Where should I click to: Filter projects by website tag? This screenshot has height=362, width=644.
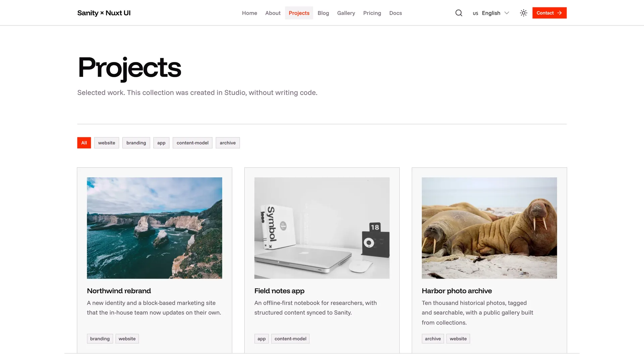107,143
